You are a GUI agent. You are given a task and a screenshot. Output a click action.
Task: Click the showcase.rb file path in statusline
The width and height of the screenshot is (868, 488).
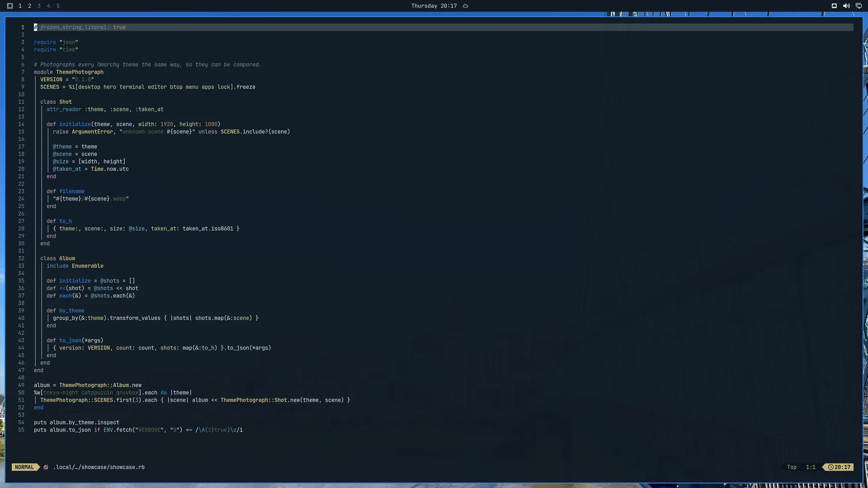99,467
